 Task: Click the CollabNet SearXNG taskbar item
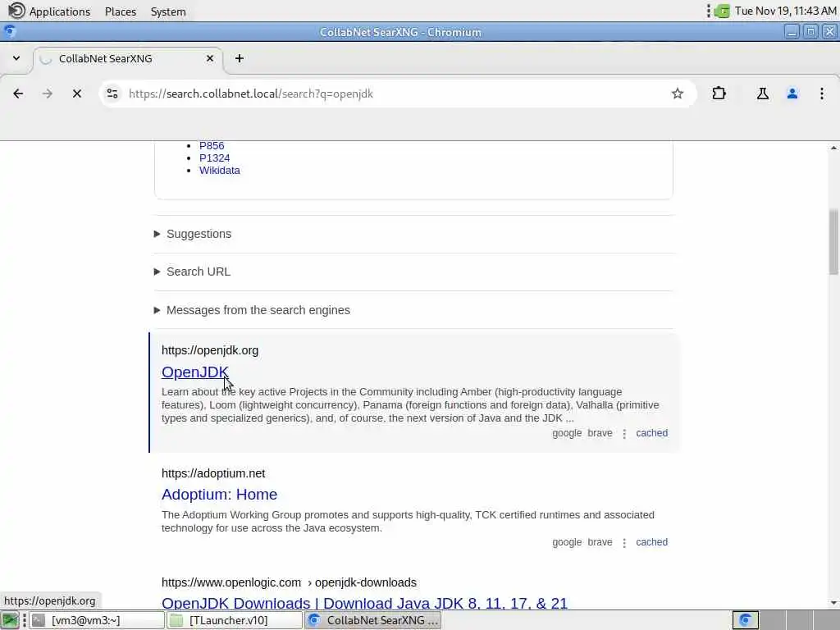373,620
